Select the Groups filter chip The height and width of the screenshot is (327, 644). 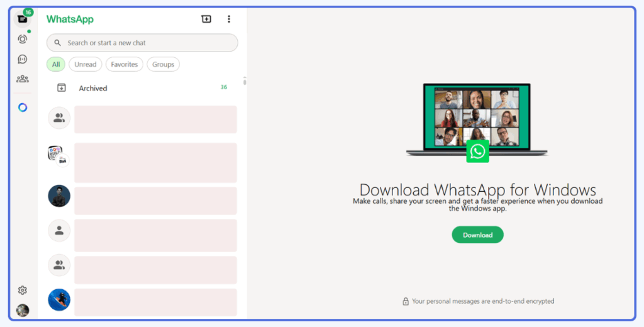(x=163, y=65)
